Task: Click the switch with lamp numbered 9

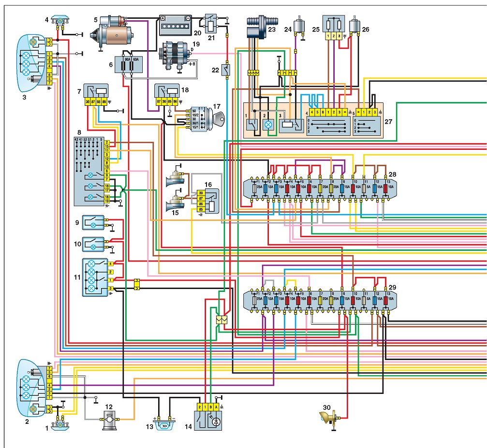Action: click(x=93, y=223)
